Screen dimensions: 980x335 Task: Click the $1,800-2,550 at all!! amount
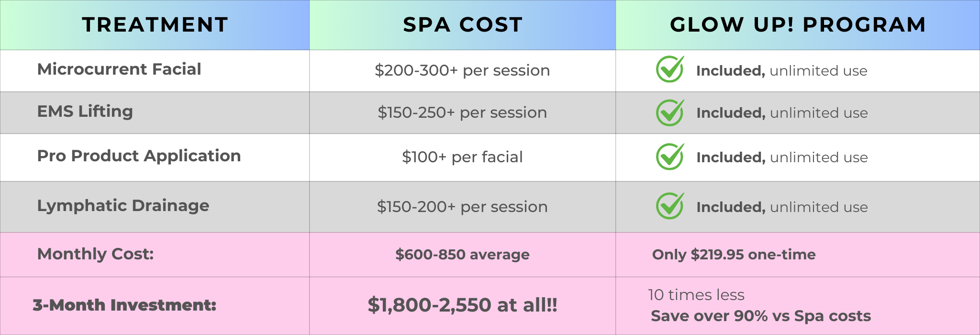click(x=462, y=305)
